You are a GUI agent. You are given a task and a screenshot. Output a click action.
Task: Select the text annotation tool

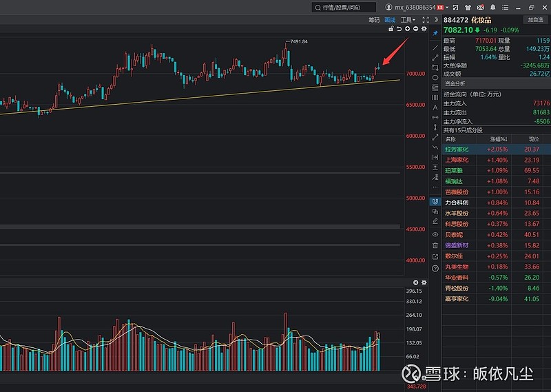point(435,107)
